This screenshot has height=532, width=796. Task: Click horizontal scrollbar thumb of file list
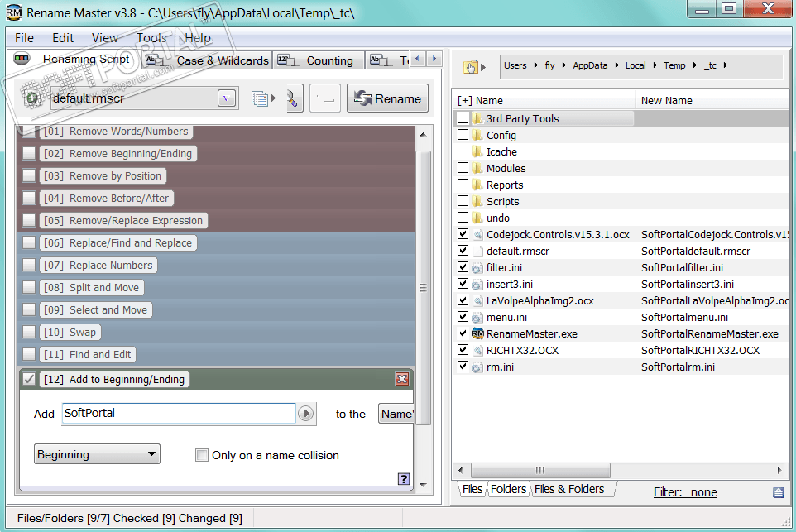click(540, 470)
